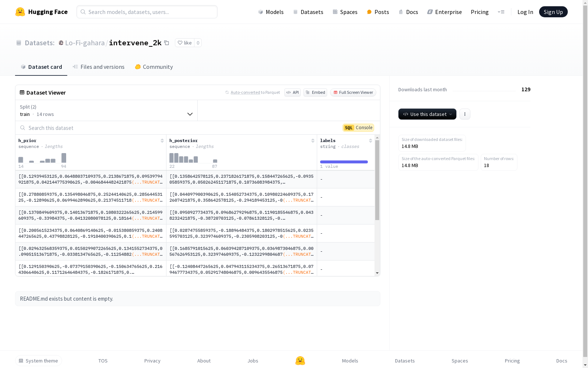Open the Models nav link
Viewport: 588px width, 368px height.
point(271,12)
